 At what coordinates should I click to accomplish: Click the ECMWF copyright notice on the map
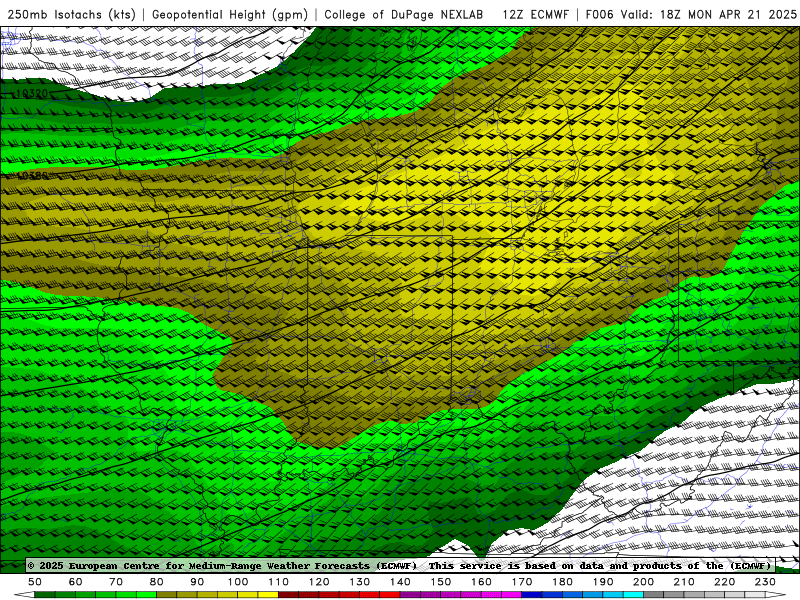(400, 565)
